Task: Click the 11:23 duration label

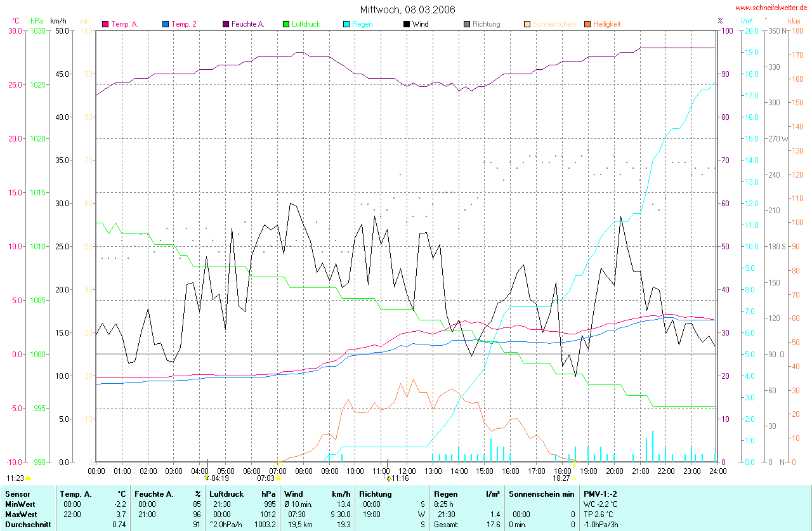Action: click(x=16, y=479)
